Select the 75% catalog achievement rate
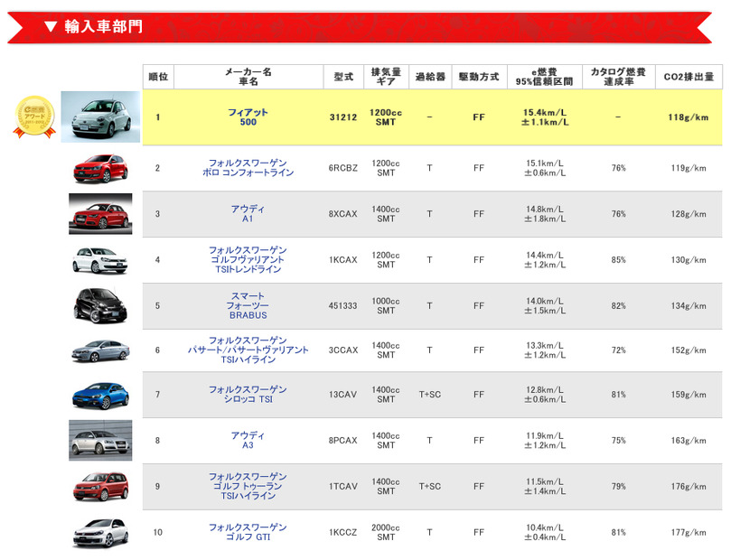Screen dimensions: 731x560 click(619, 440)
